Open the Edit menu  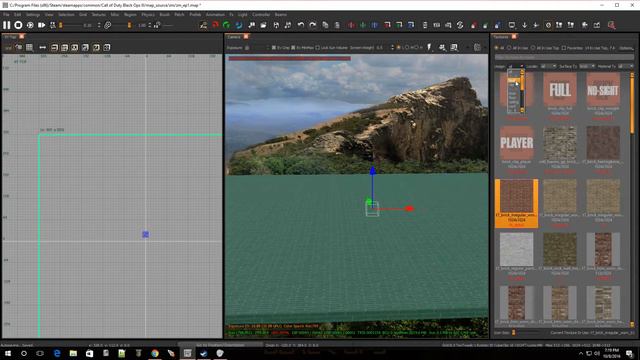pyautogui.click(x=18, y=14)
